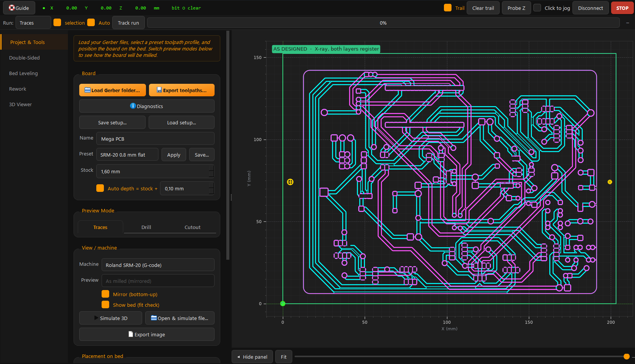Click the Stock 1,60 mm field
This screenshot has width=635, height=364.
pos(155,171)
